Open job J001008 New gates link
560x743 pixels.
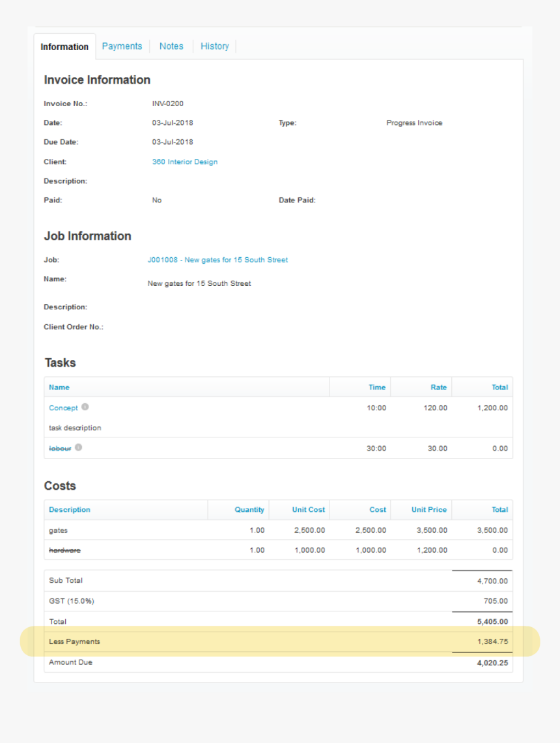(x=217, y=260)
